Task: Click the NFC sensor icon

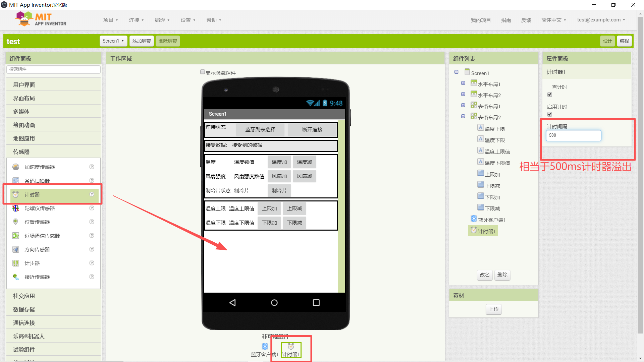Action: 16,236
